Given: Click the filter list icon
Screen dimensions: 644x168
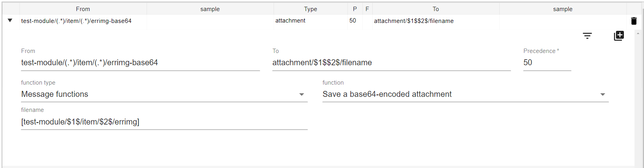Looking at the screenshot, I should [x=587, y=36].
